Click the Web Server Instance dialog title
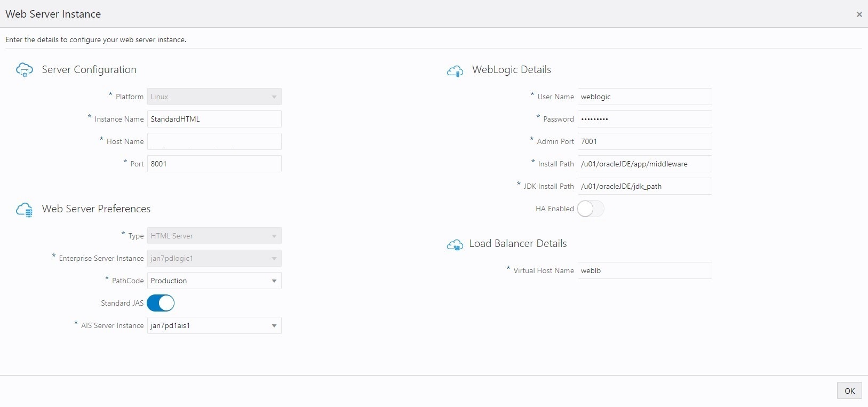Image resolution: width=868 pixels, height=407 pixels. [x=53, y=14]
